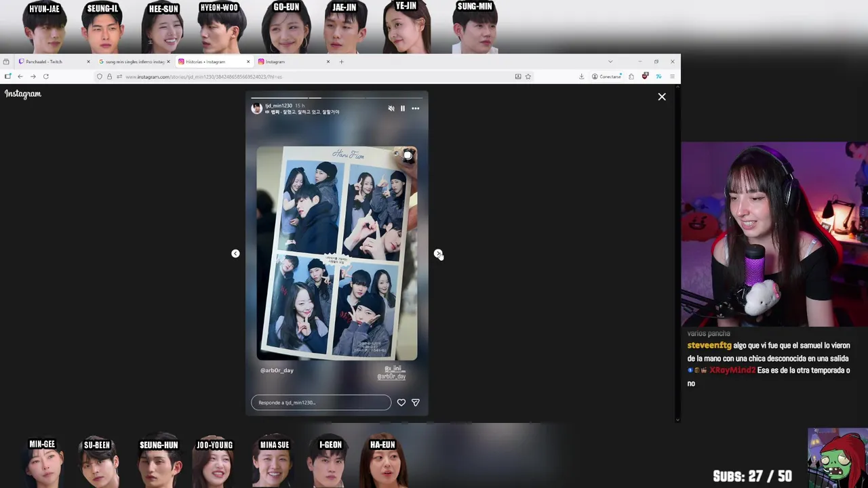Open Firefox View icon at tab strip start
This screenshot has width=868, height=488.
(6, 62)
